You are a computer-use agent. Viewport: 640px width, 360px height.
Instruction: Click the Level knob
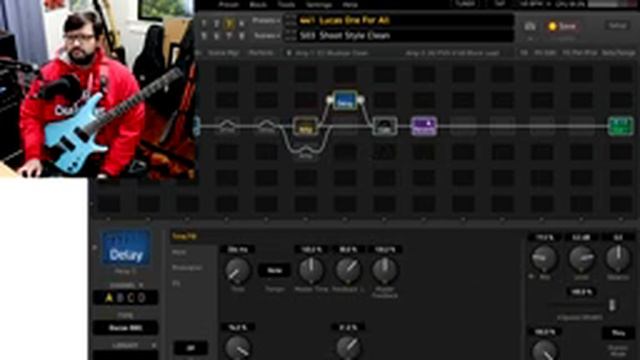[x=581, y=258]
